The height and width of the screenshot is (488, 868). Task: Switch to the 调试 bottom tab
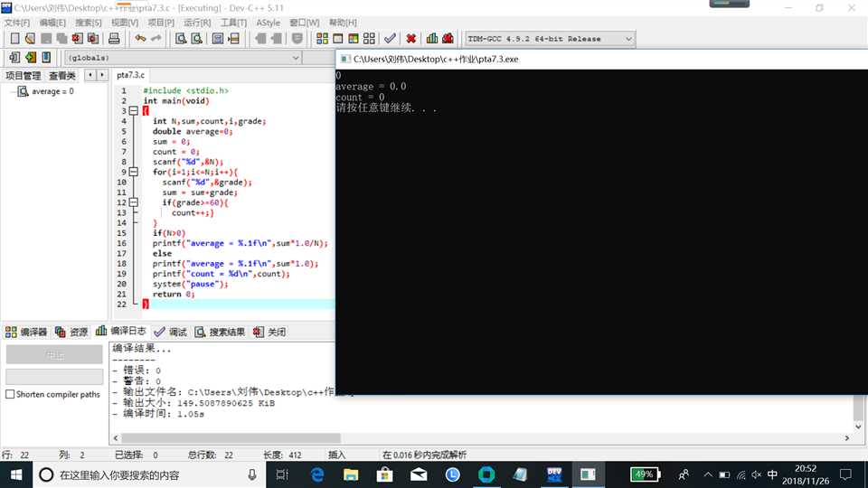[171, 332]
